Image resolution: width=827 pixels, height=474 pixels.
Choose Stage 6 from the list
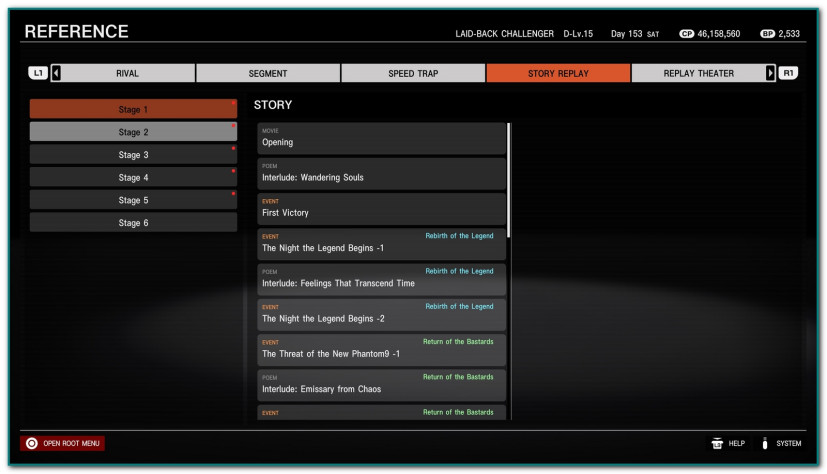coord(133,223)
